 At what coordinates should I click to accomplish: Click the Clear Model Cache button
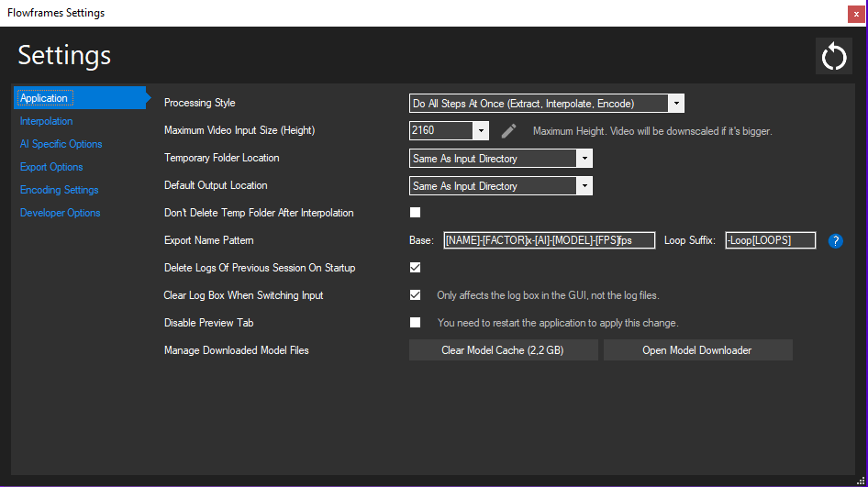tap(503, 350)
